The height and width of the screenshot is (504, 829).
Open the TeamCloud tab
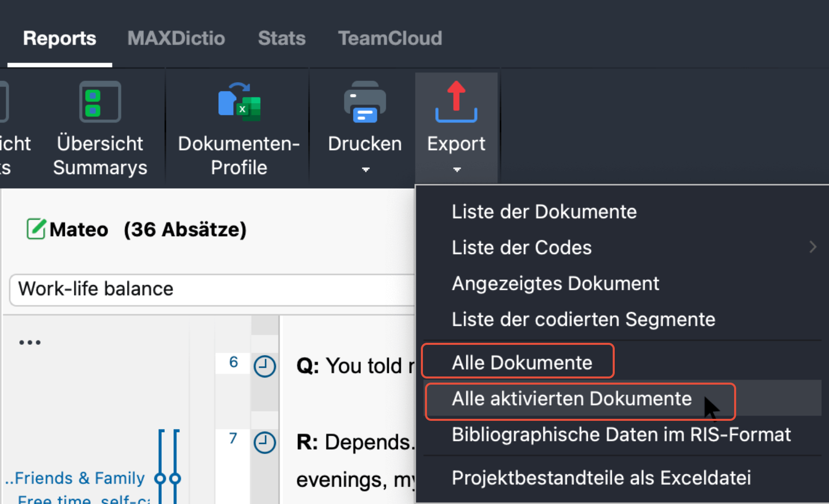(390, 39)
